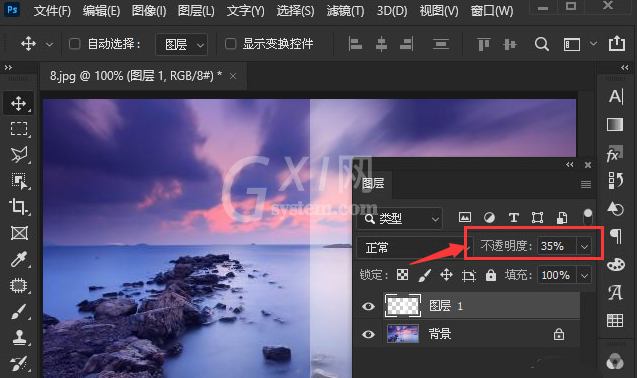Select the 图层 1 thumbnail
Image resolution: width=637 pixels, height=378 pixels.
403,305
